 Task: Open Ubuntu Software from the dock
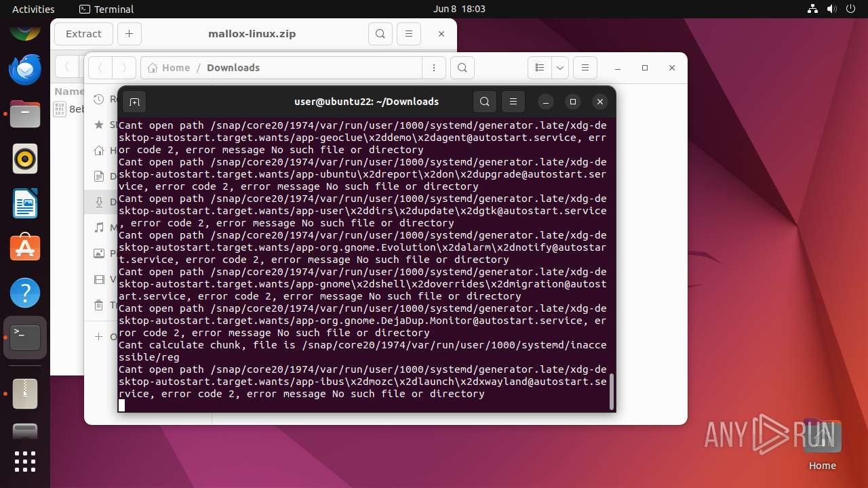tap(25, 249)
